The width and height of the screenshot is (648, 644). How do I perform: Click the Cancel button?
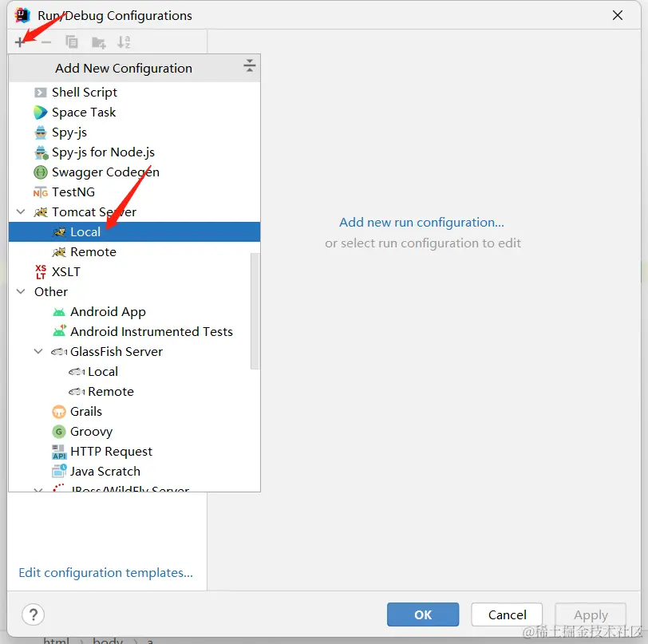pyautogui.click(x=507, y=614)
